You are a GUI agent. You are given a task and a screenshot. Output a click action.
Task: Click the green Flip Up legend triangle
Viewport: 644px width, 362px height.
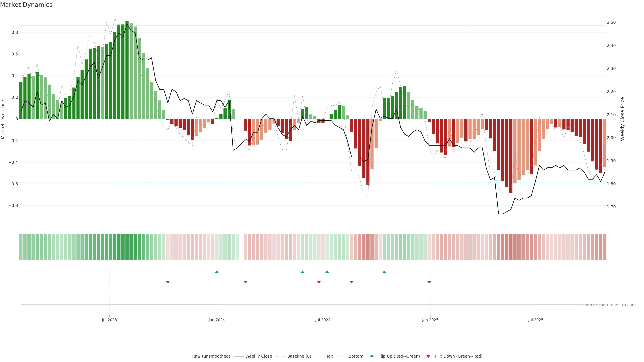click(x=372, y=356)
